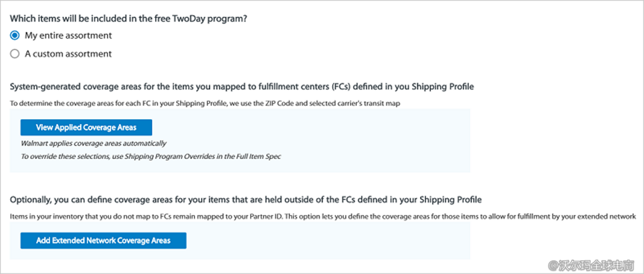644x274 pixels.
Task: Click the Walmart applies coverage areas automatically note
Action: pyautogui.click(x=94, y=143)
